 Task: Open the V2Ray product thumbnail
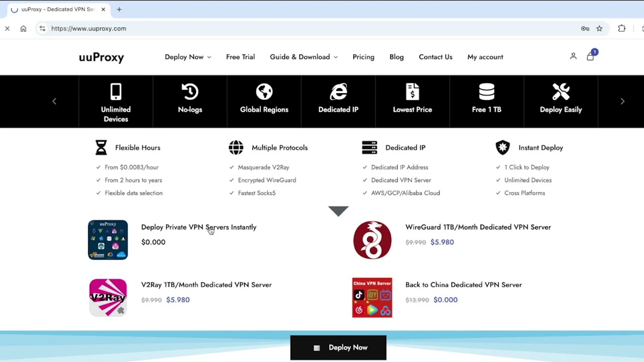[108, 298]
